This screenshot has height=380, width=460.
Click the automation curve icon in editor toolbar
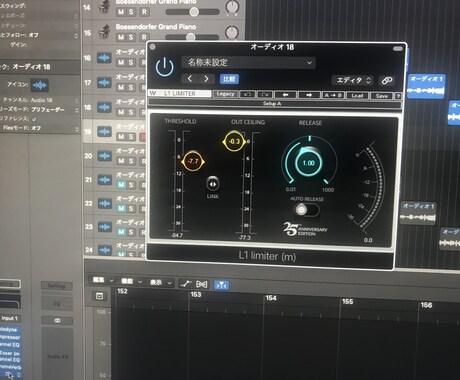click(x=185, y=284)
